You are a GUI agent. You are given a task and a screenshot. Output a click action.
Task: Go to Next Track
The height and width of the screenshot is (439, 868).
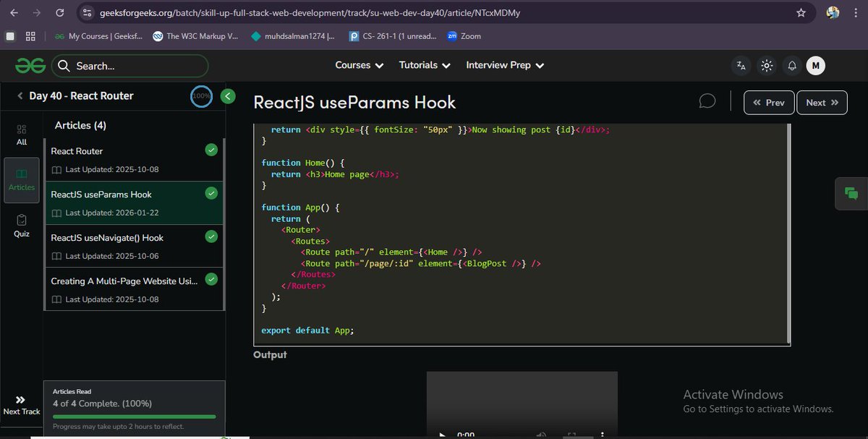coord(21,406)
